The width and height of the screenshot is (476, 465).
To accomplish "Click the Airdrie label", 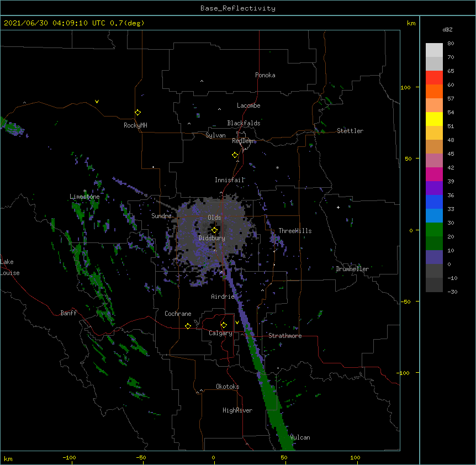I will [223, 297].
